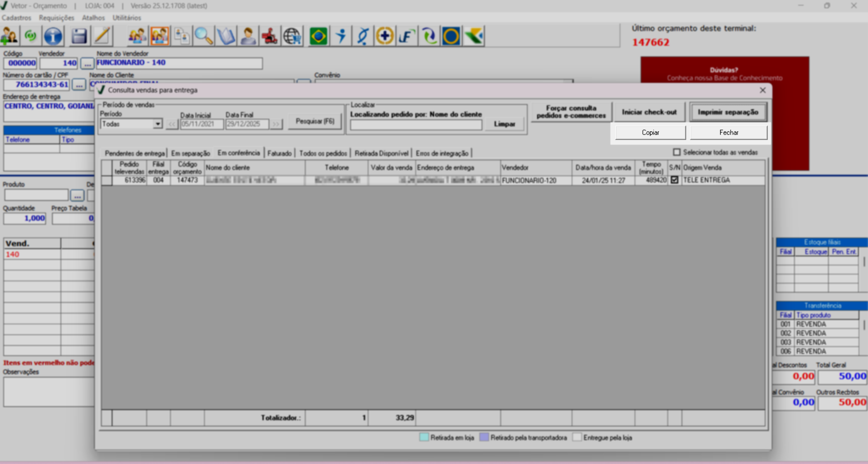Image resolution: width=868 pixels, height=464 pixels.
Task: Click the 'Retirada em loja' color legend swatch
Action: [424, 437]
